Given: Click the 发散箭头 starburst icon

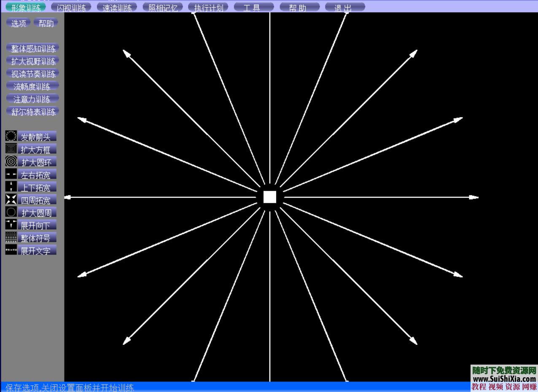Looking at the screenshot, I should tap(11, 136).
